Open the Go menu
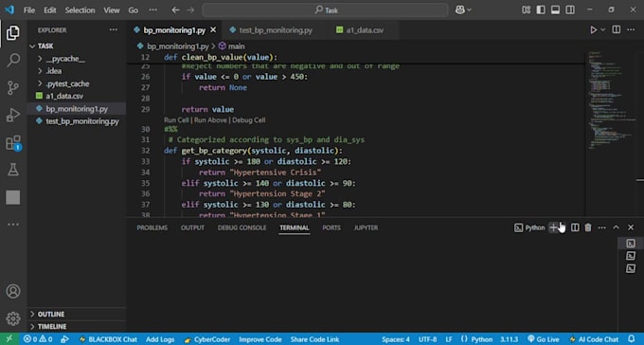Viewport: 644px width, 345px height. point(134,9)
